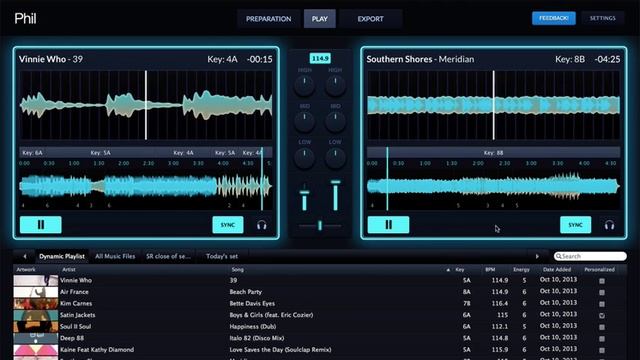Toggle headphone cue on Vinnie Who deck
The image size is (640, 360).
[x=262, y=225]
